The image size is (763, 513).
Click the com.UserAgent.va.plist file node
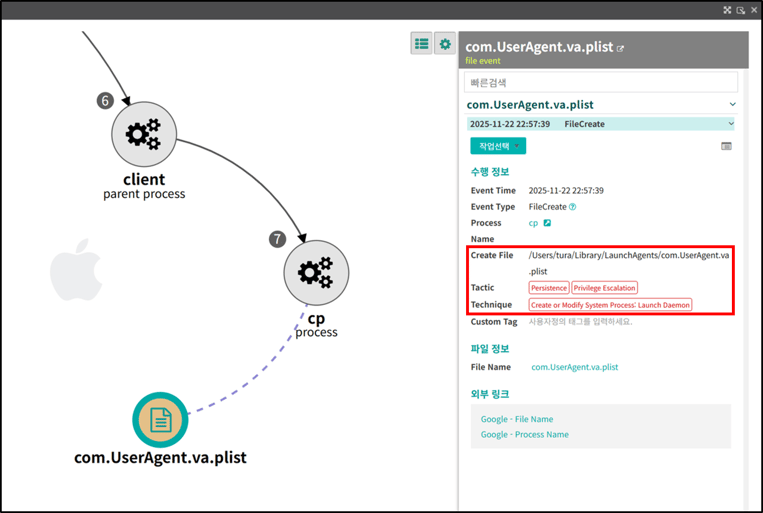click(x=160, y=420)
